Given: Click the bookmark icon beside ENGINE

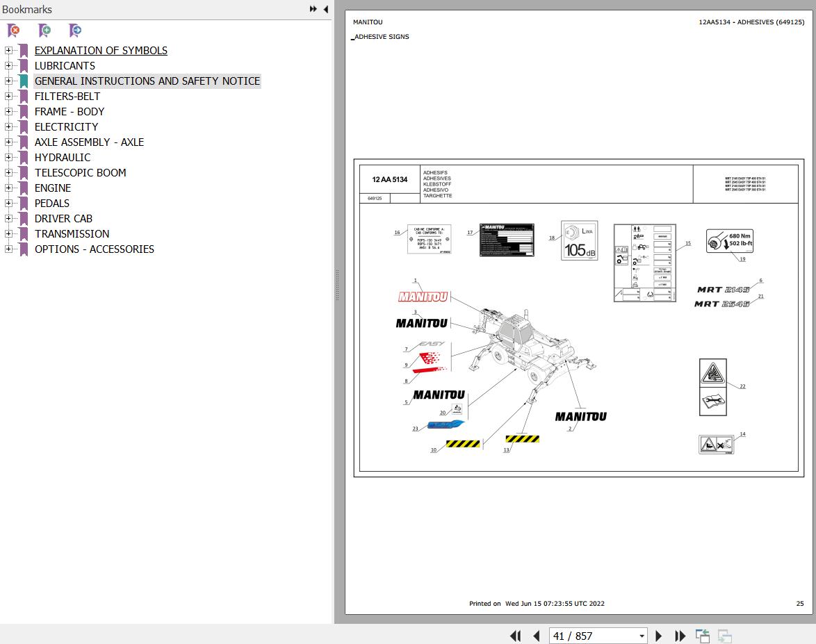Looking at the screenshot, I should pos(24,188).
